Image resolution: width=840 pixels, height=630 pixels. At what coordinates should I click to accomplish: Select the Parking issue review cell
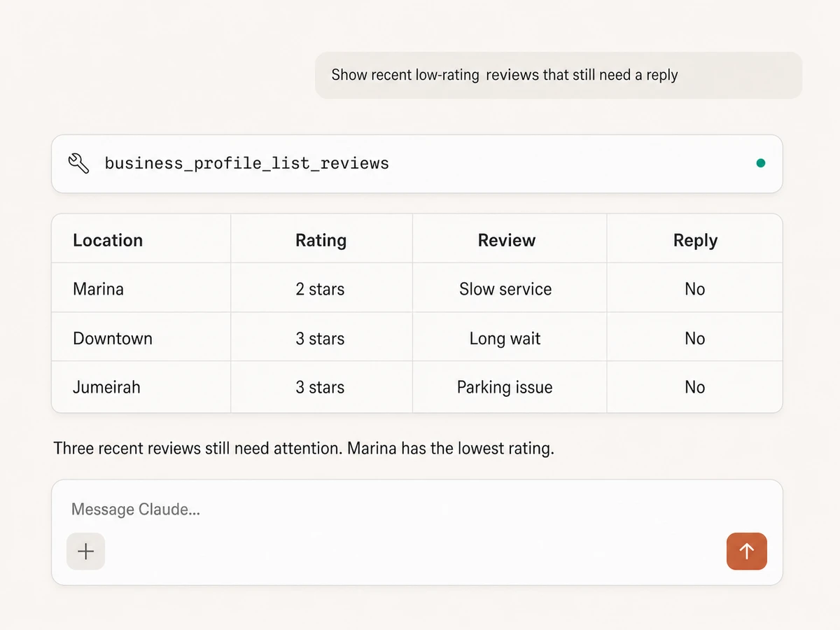(510, 386)
